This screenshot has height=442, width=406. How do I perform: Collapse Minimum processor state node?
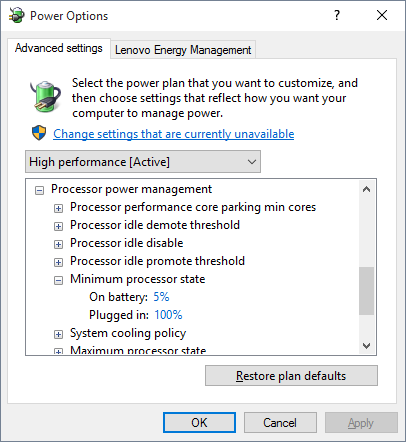click(58, 280)
